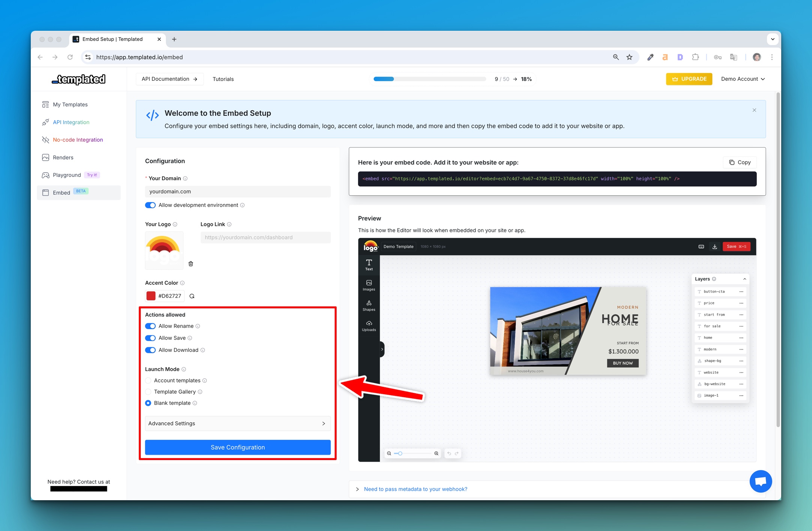
Task: Go to My Templates in sidebar
Action: [x=70, y=104]
